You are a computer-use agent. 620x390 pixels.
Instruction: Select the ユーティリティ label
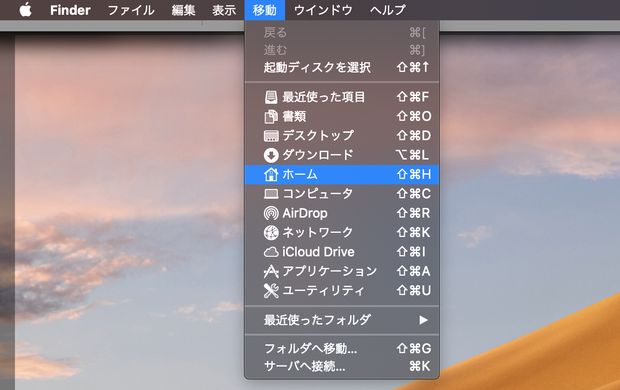point(323,291)
